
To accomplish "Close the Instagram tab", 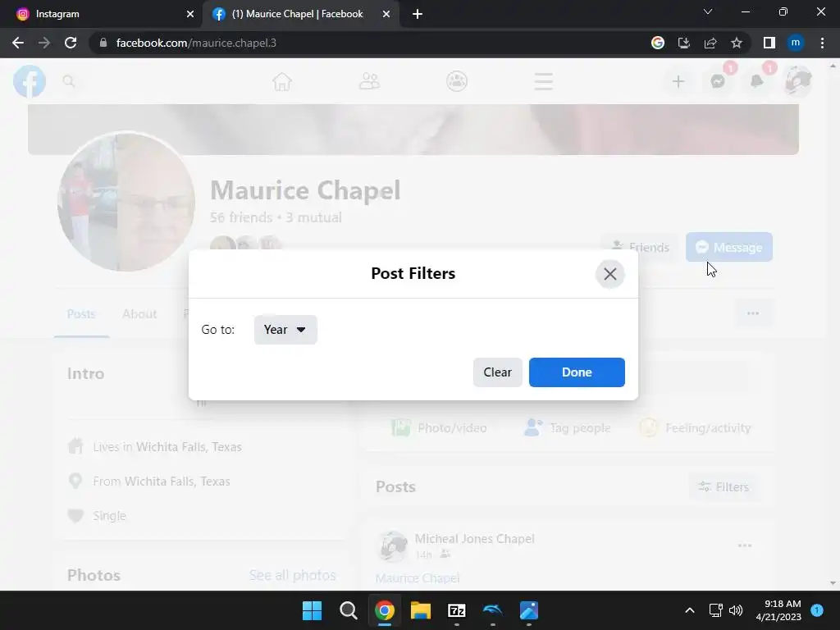I will click(190, 14).
